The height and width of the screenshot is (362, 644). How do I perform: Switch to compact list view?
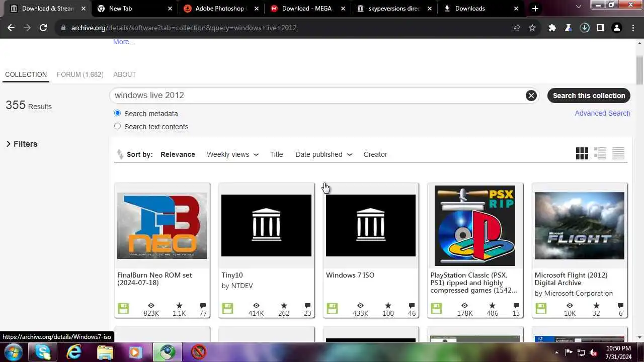click(x=618, y=154)
